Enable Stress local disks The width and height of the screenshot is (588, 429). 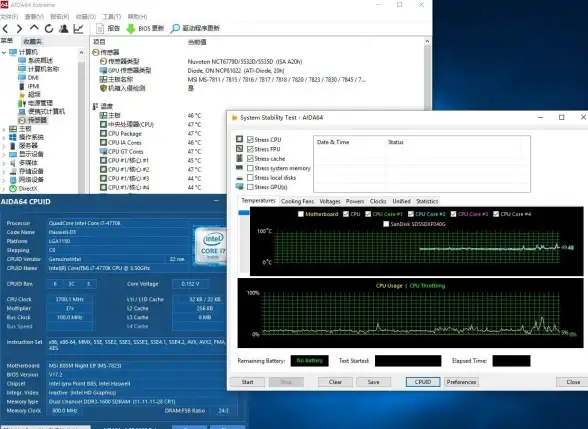click(x=250, y=177)
